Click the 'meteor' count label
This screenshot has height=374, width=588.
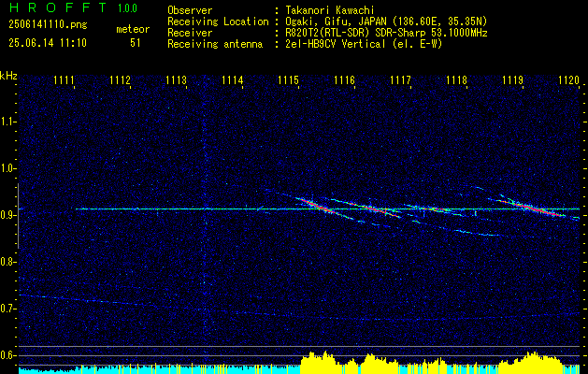pos(133,29)
